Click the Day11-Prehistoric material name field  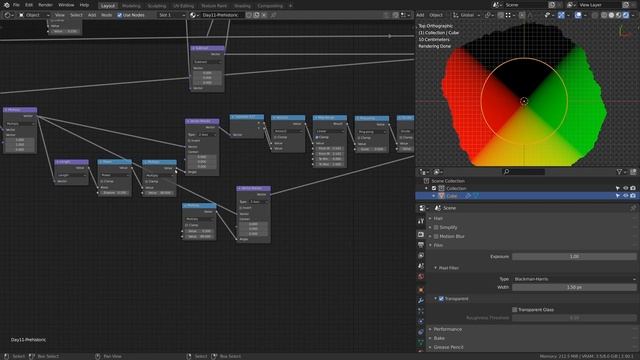coord(222,15)
